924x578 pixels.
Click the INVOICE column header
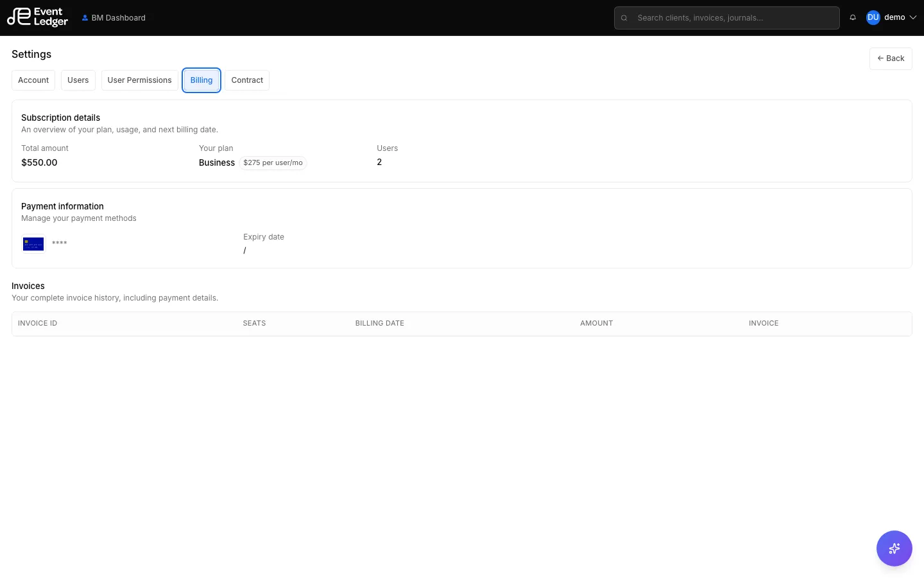pos(764,324)
